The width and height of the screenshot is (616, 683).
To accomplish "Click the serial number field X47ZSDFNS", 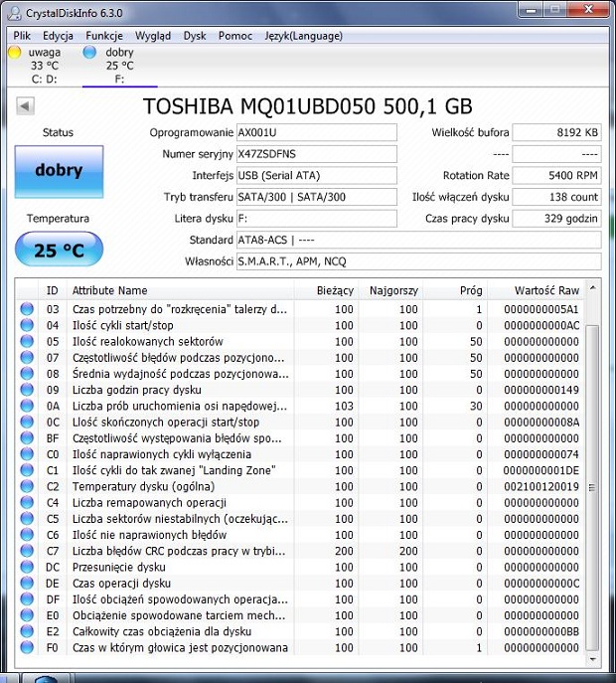I will (317, 154).
